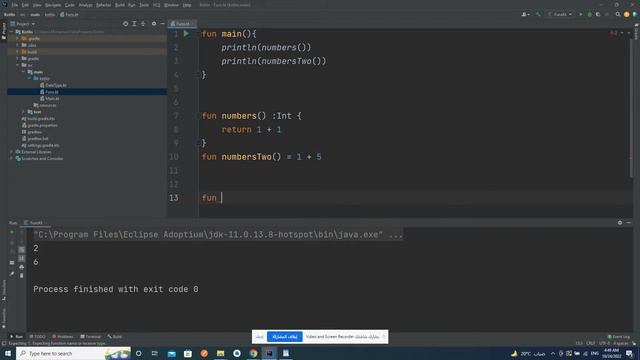This screenshot has height=360, width=640.
Task: Open run configuration dropdown in toolbar
Action: (x=560, y=14)
